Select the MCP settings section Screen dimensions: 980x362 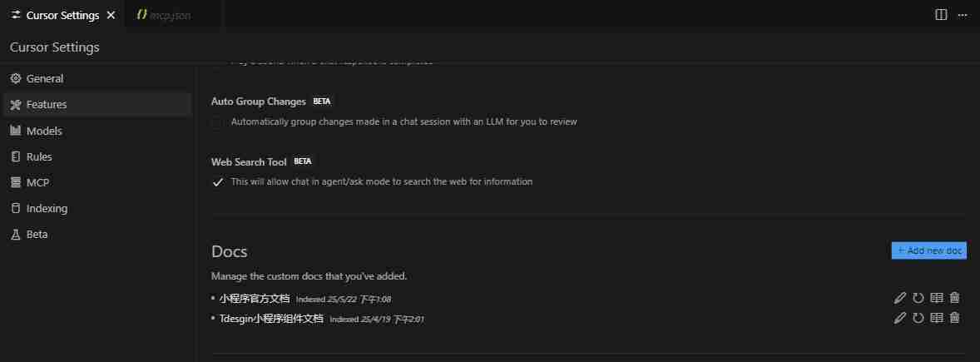click(x=37, y=182)
